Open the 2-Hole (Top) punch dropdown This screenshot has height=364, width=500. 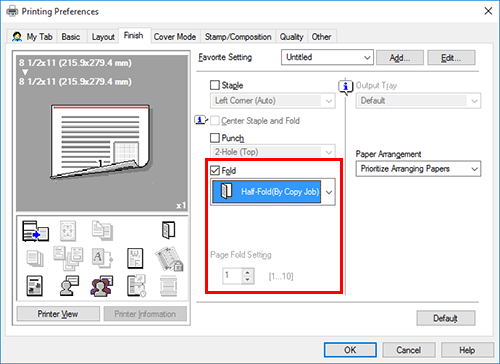click(273, 152)
